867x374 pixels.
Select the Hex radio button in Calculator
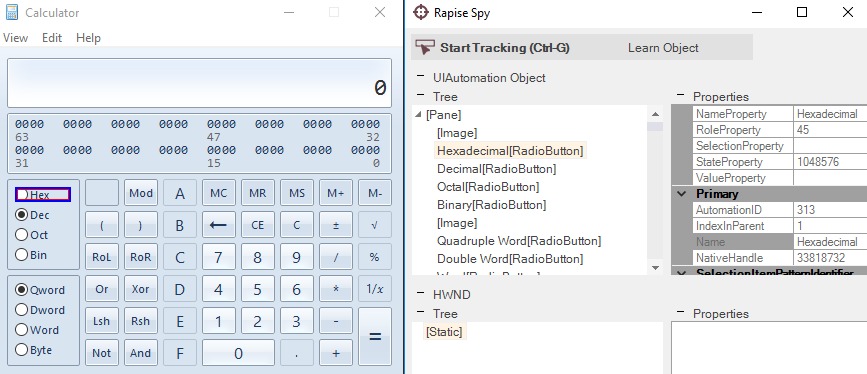pos(42,195)
